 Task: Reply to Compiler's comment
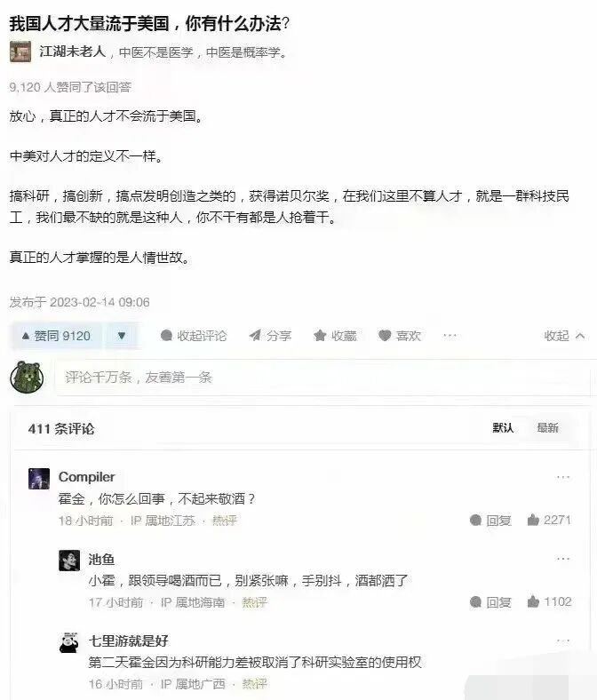490,520
